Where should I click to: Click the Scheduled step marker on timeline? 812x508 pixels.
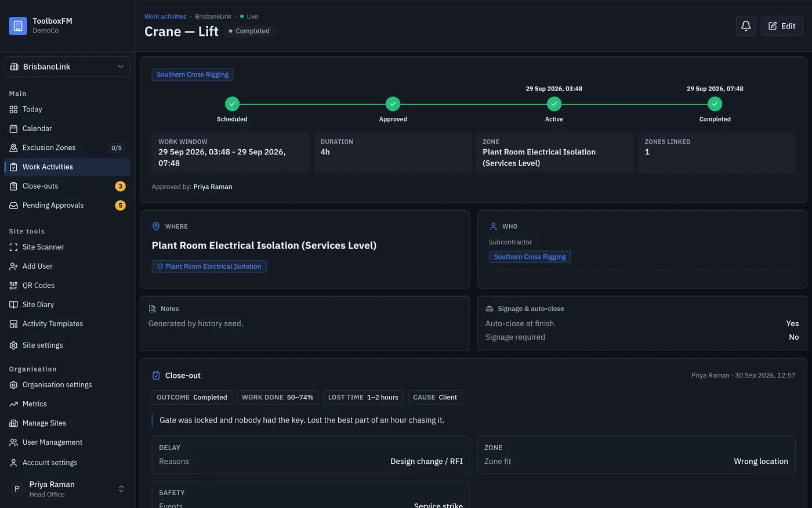232,104
